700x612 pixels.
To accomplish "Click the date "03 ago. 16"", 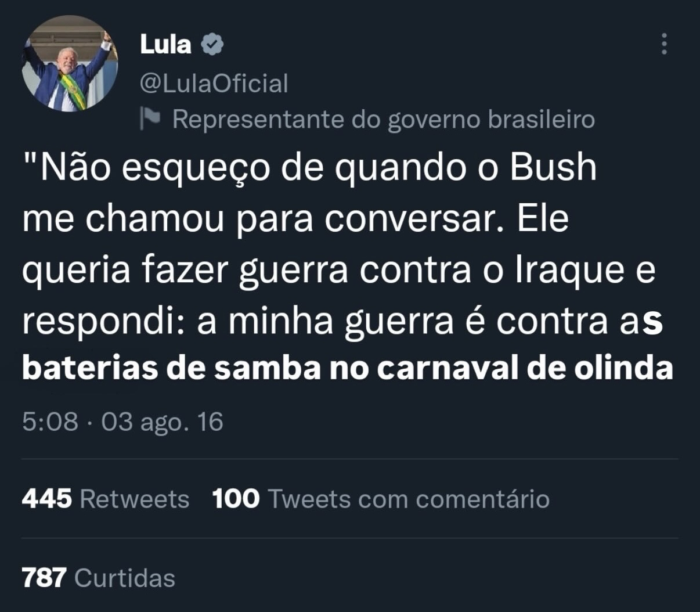I will (x=162, y=422).
